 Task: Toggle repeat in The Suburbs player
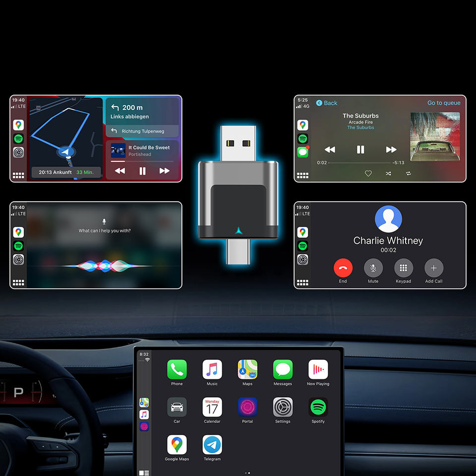click(408, 174)
